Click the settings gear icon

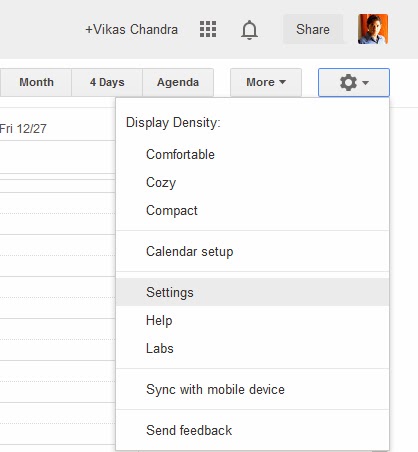[348, 82]
